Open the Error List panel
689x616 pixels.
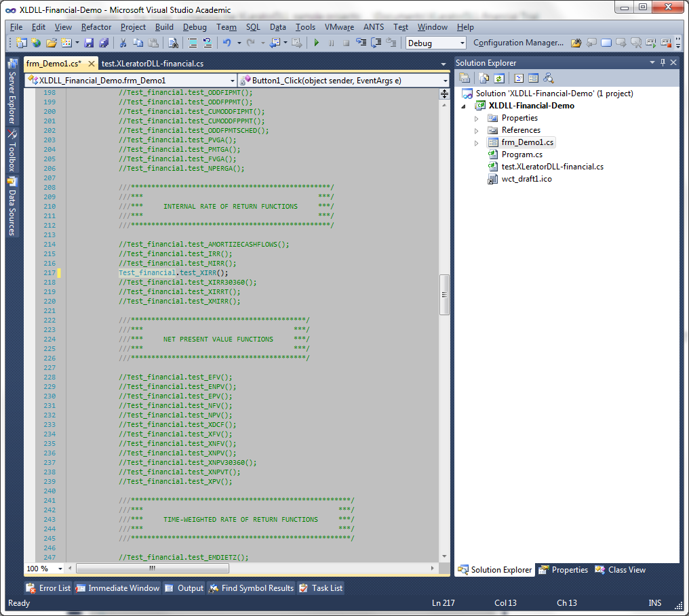tap(48, 588)
